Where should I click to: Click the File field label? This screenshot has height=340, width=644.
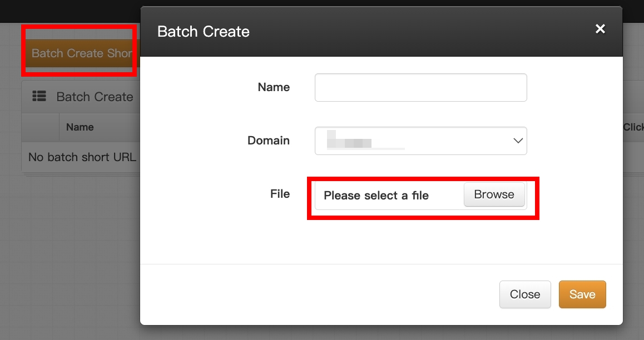coord(280,194)
